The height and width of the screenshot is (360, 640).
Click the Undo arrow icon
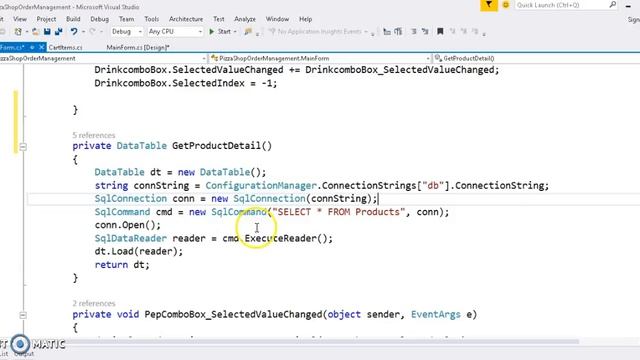tap(74, 31)
